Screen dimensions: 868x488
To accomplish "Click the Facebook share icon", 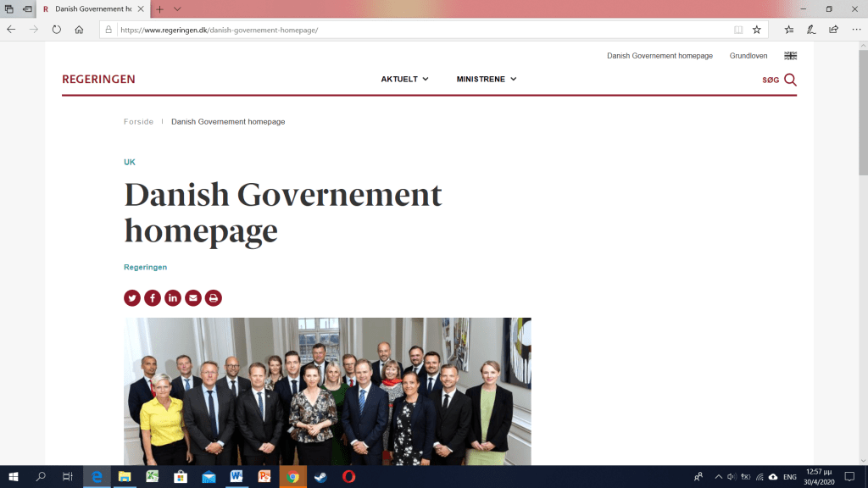I will (x=153, y=298).
